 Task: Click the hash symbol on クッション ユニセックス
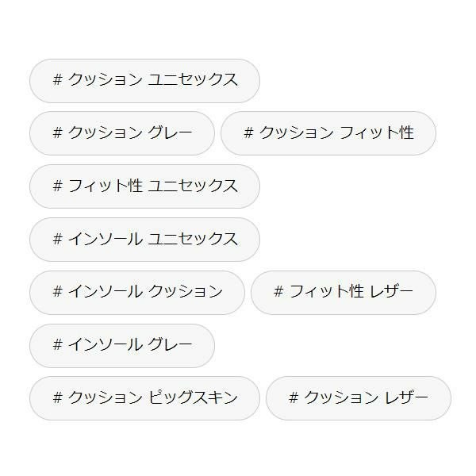pyautogui.click(x=57, y=80)
